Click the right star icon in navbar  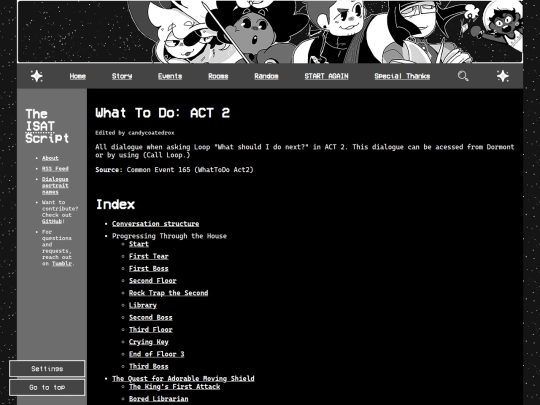pos(503,76)
